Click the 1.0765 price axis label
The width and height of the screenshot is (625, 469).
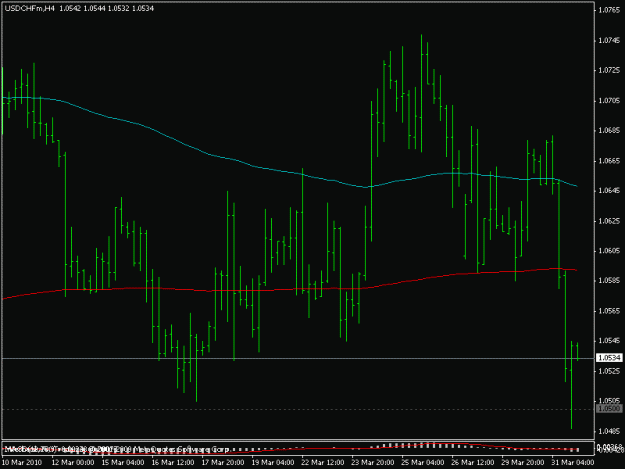click(609, 10)
